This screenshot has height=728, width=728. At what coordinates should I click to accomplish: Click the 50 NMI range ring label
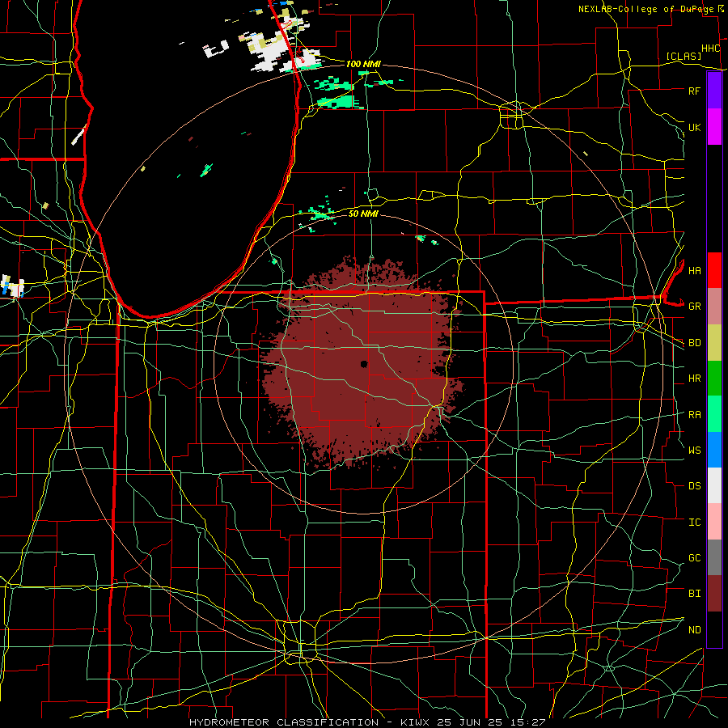[x=363, y=214]
